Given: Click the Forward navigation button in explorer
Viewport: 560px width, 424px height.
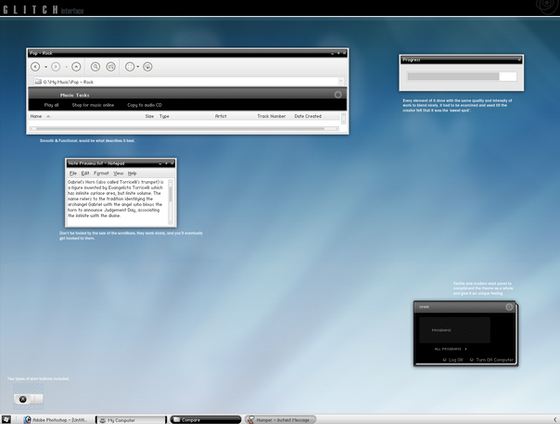Looking at the screenshot, I should [x=56, y=66].
